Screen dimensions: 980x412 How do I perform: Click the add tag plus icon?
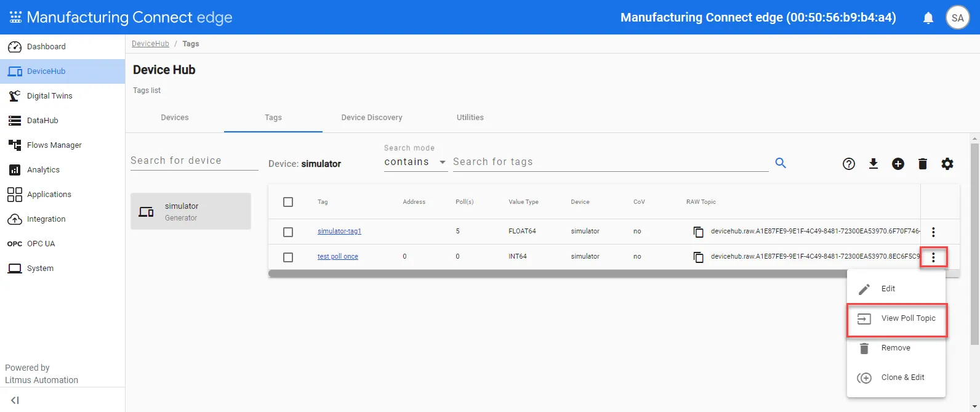coord(898,164)
